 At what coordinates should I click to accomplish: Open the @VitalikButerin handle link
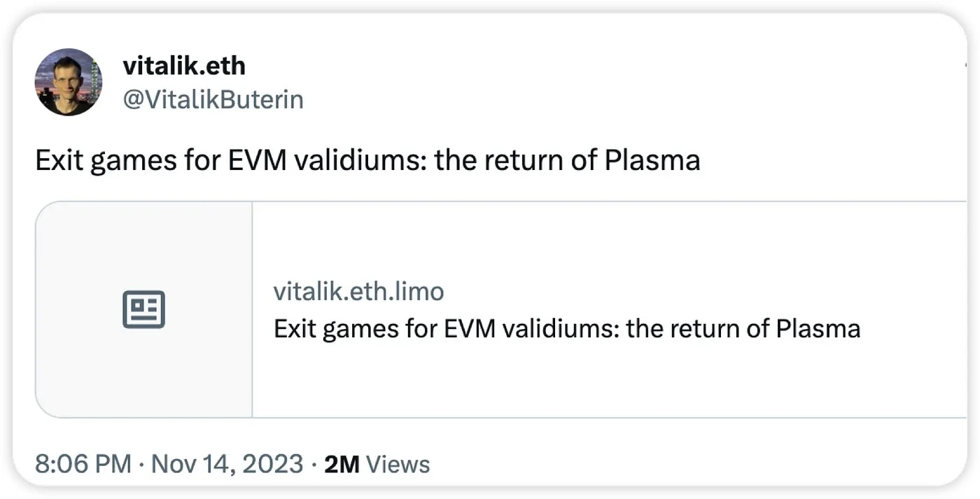point(213,100)
